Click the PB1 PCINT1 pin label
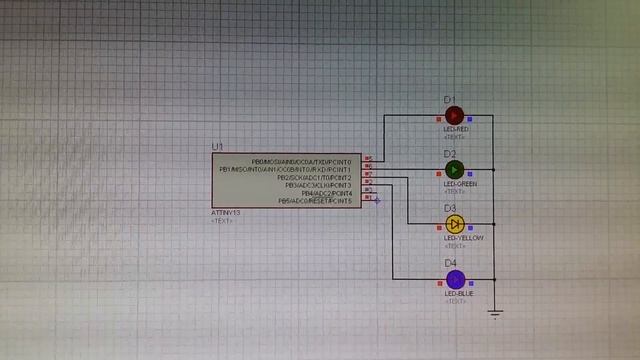Viewport: 640px width, 360px height. tap(285, 169)
